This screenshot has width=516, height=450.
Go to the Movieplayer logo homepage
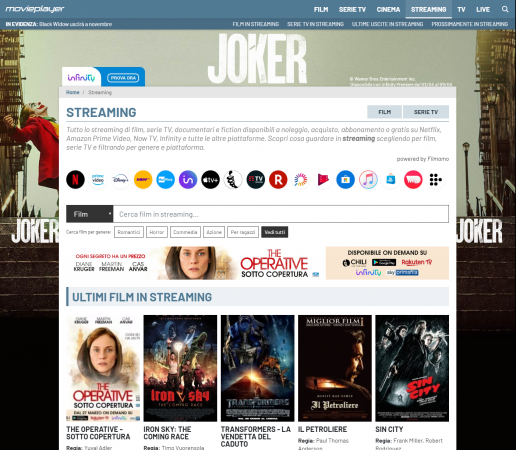35,9
